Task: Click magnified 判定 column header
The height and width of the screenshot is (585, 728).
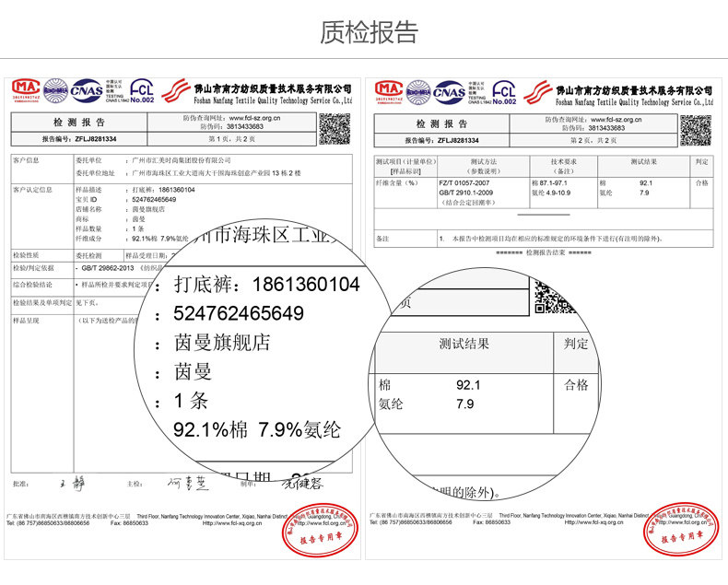Action: (x=576, y=344)
